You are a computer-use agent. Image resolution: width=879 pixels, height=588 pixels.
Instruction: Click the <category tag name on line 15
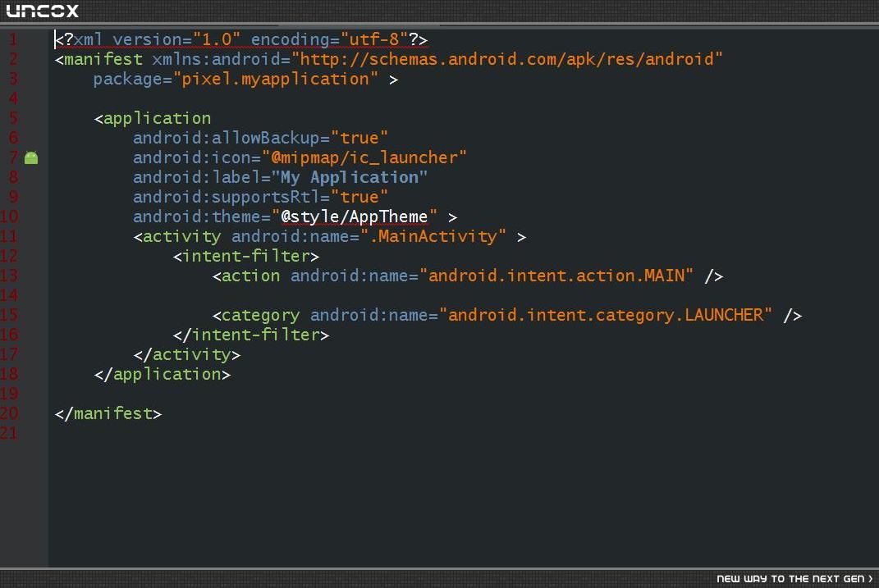[x=255, y=315]
